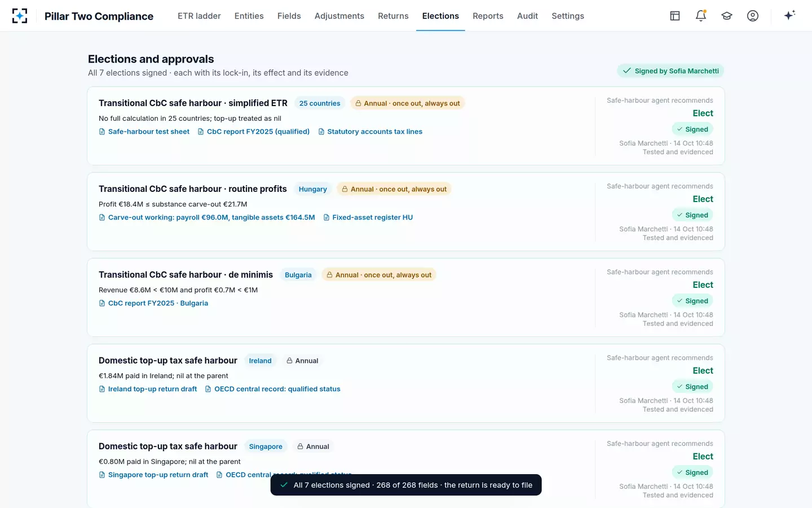Click Signed badge on de minimis card
The width and height of the screenshot is (812, 508).
click(x=692, y=301)
